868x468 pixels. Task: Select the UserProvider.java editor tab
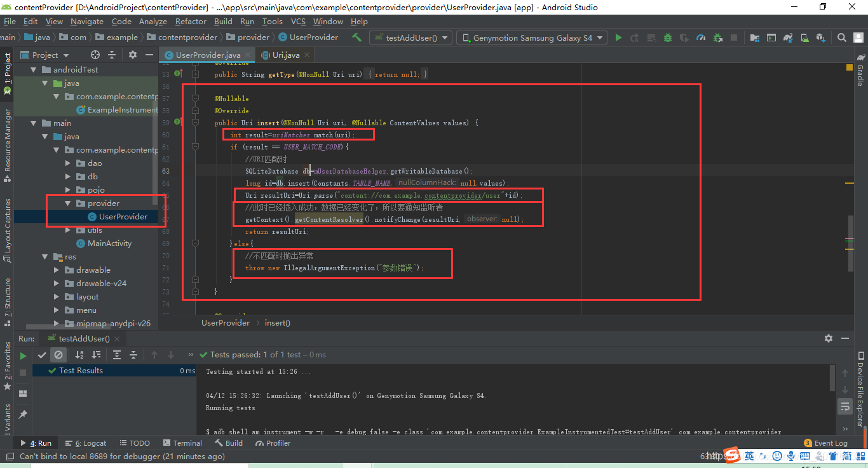point(208,55)
